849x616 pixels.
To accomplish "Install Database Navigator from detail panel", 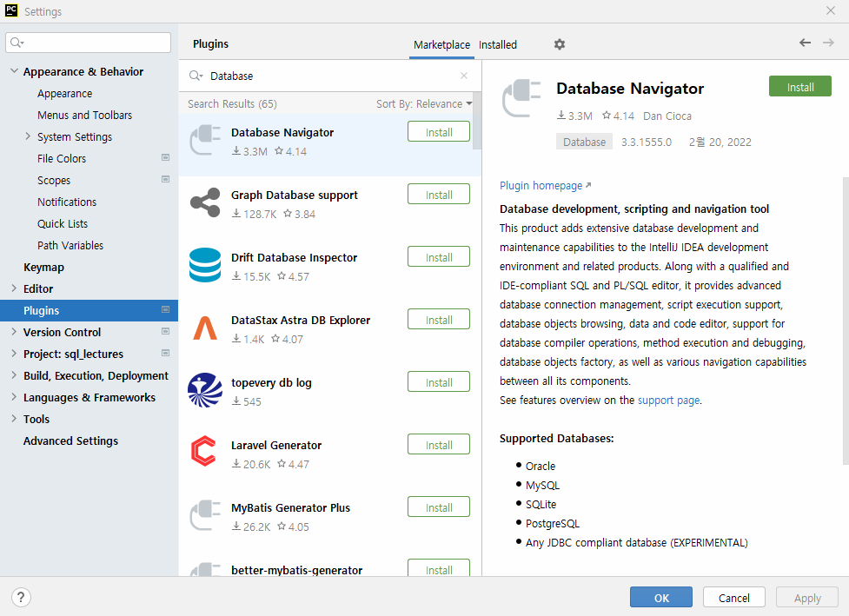I will click(799, 87).
